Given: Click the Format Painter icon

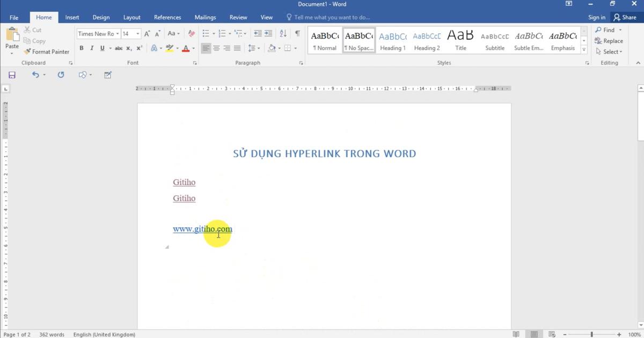Looking at the screenshot, I should [26, 52].
